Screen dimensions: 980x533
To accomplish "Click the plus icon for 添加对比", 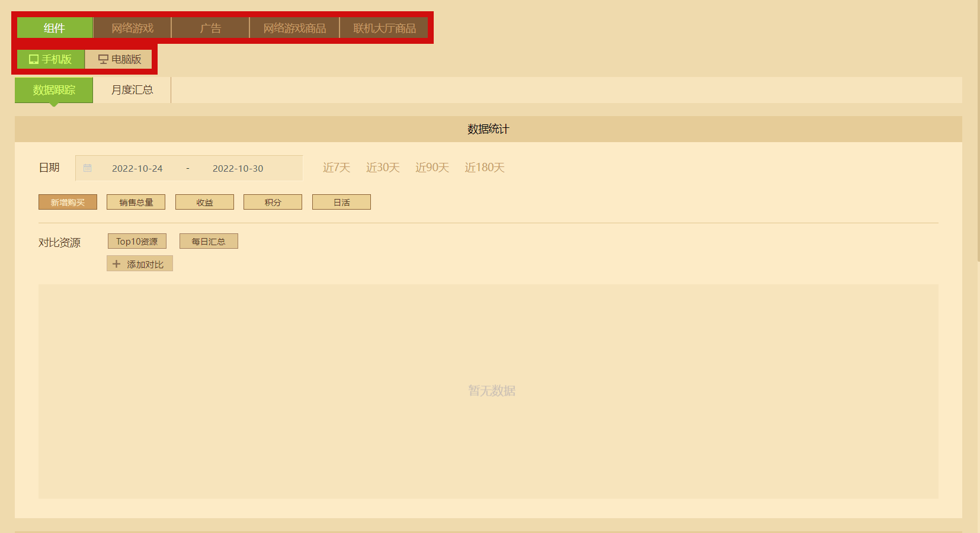I will coord(117,264).
